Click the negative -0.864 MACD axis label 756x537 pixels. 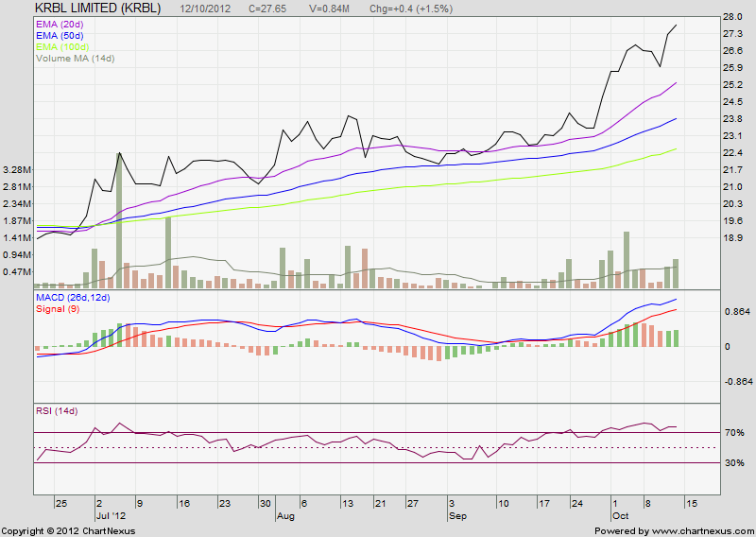[739, 382]
